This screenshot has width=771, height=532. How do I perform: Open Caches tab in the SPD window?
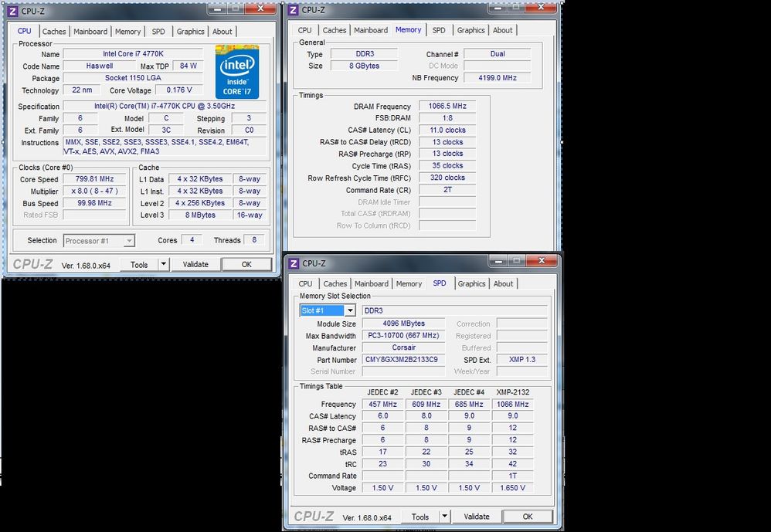335,283
